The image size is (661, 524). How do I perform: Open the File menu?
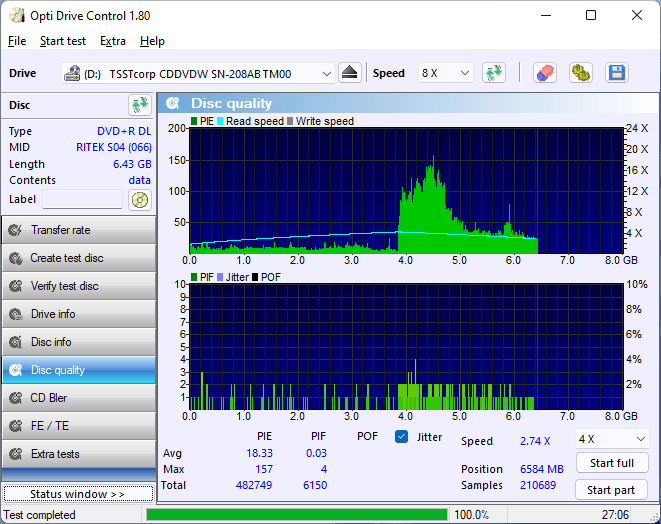(17, 41)
